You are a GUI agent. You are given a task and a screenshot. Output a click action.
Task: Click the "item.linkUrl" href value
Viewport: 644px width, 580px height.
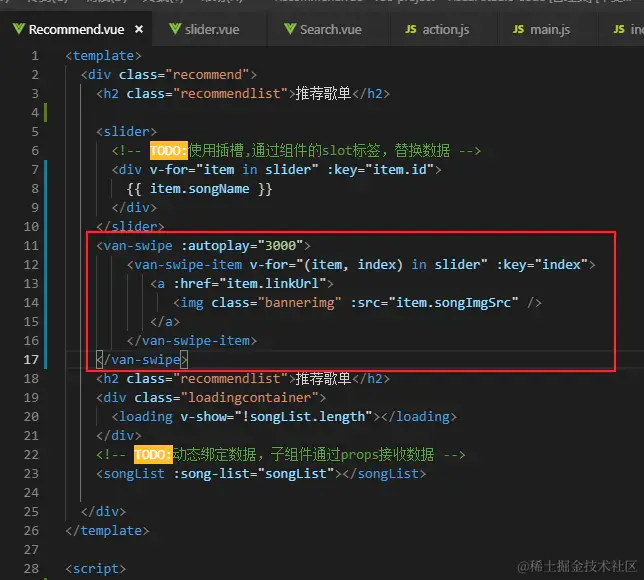tap(273, 283)
